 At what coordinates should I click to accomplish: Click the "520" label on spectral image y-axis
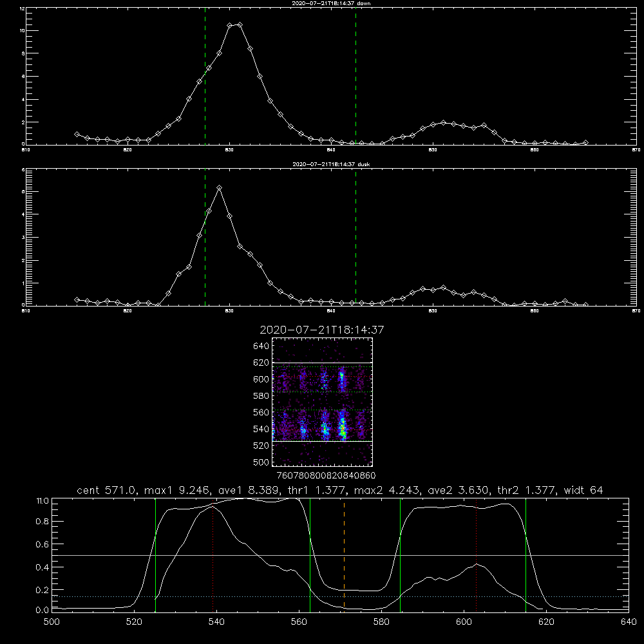click(261, 446)
